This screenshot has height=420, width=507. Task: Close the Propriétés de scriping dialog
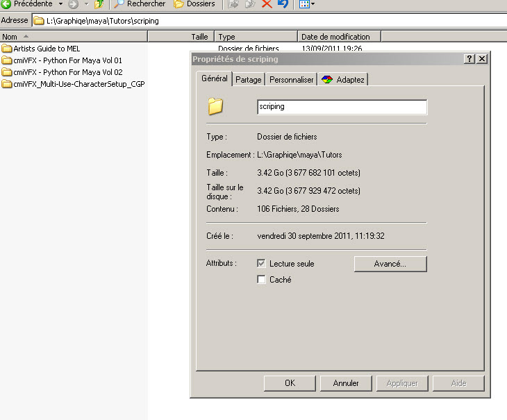[482, 59]
